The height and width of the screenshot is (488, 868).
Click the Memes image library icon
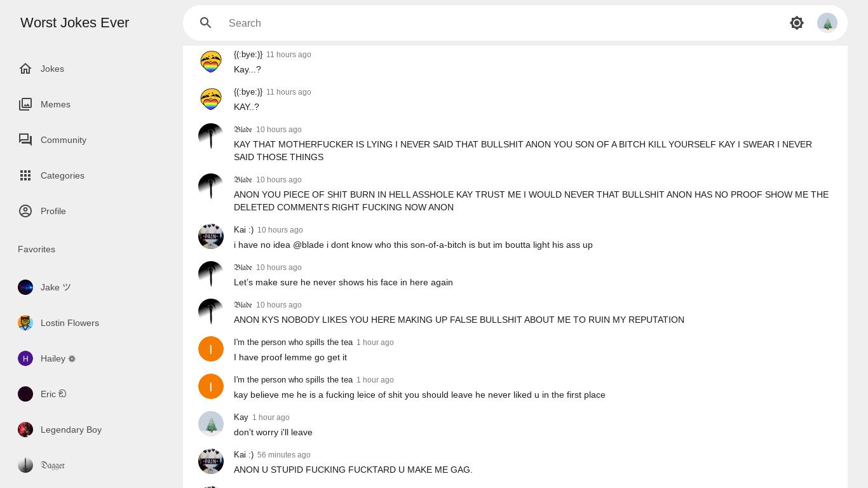click(25, 104)
